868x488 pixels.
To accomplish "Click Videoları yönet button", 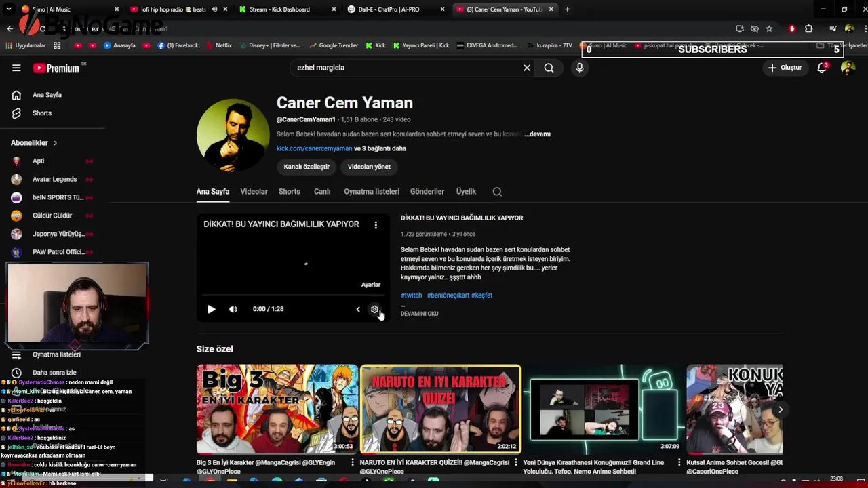I will 369,167.
